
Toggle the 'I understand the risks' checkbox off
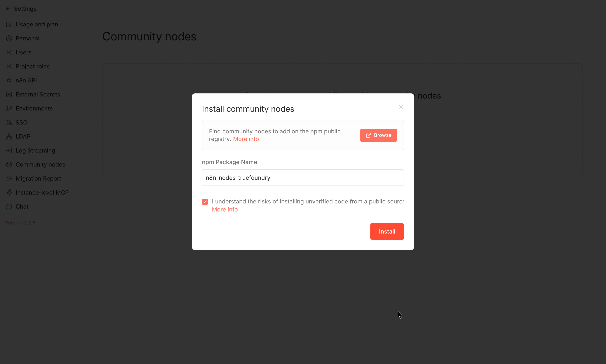point(205,201)
